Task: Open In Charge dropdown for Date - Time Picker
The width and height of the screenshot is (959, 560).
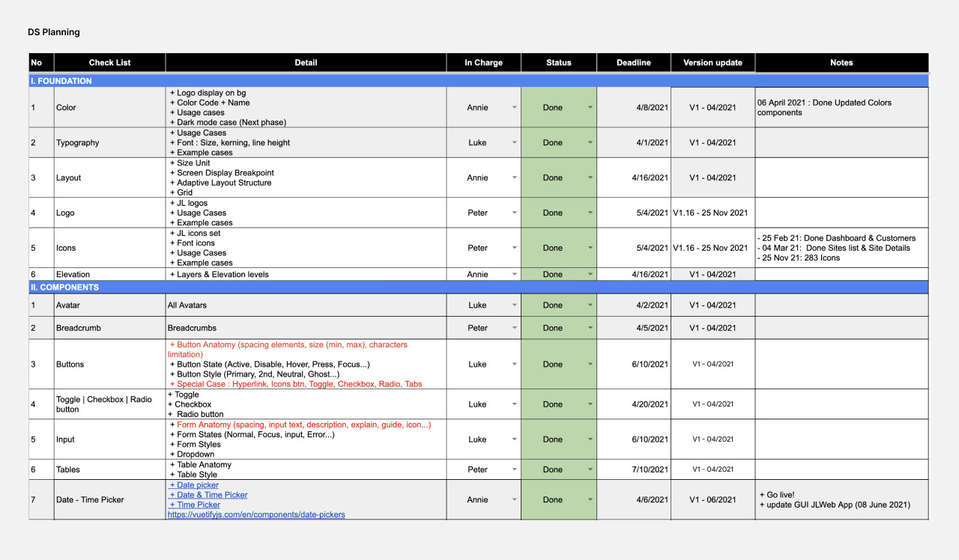Action: tap(514, 500)
